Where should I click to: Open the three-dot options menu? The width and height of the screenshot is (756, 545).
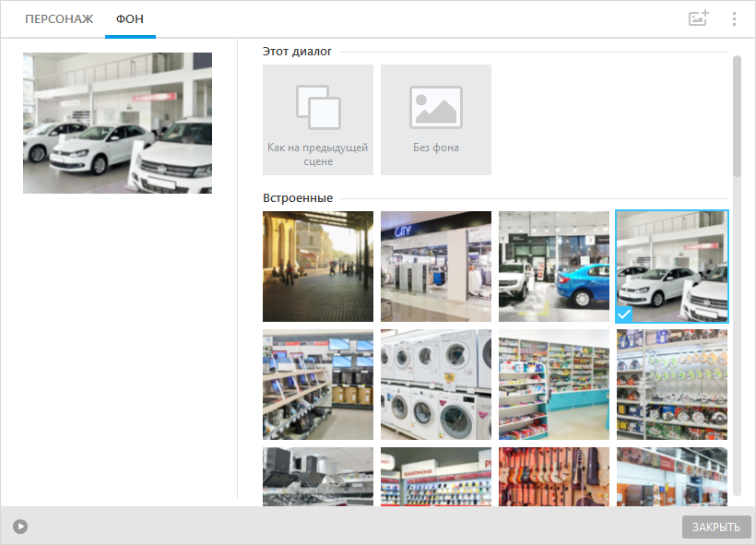point(734,18)
